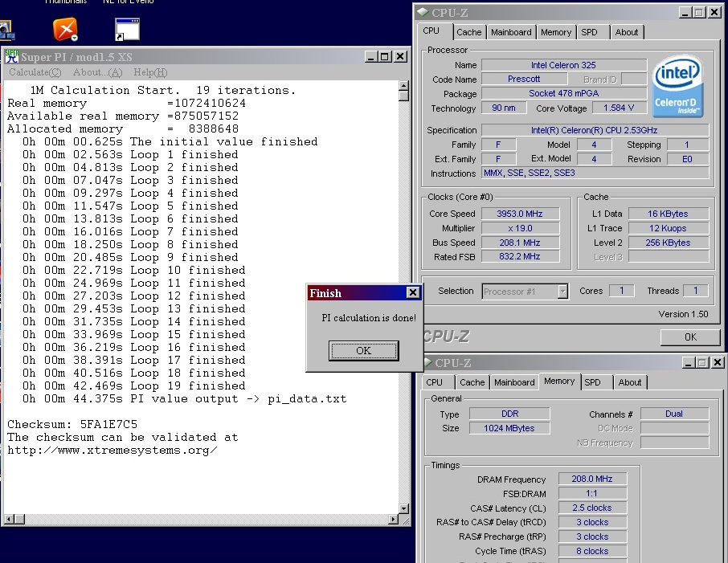
Task: Click OK button in top CPU-Z window
Action: (689, 337)
